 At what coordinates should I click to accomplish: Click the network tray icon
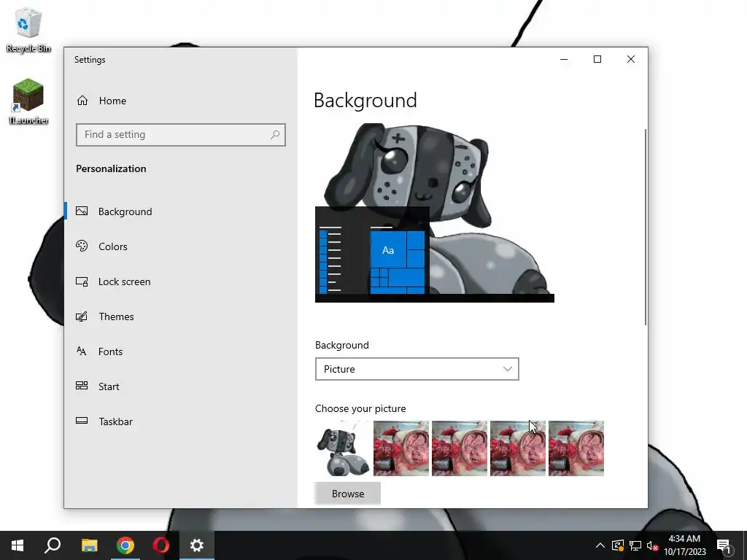pyautogui.click(x=635, y=545)
